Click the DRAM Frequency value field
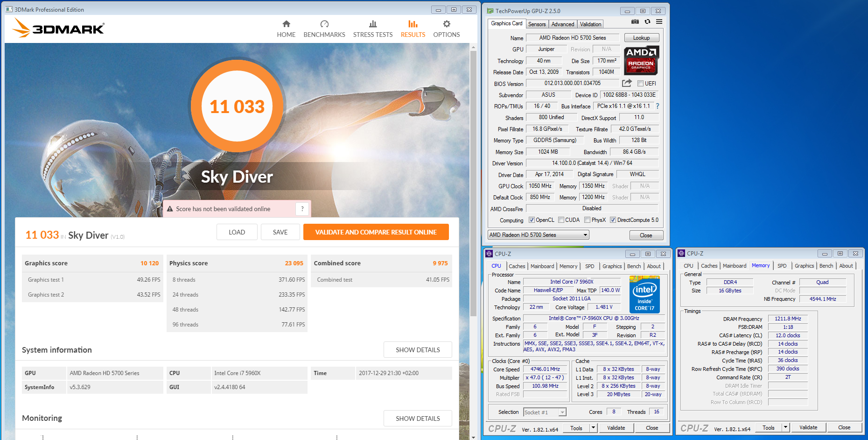This screenshot has width=868, height=440. click(788, 319)
